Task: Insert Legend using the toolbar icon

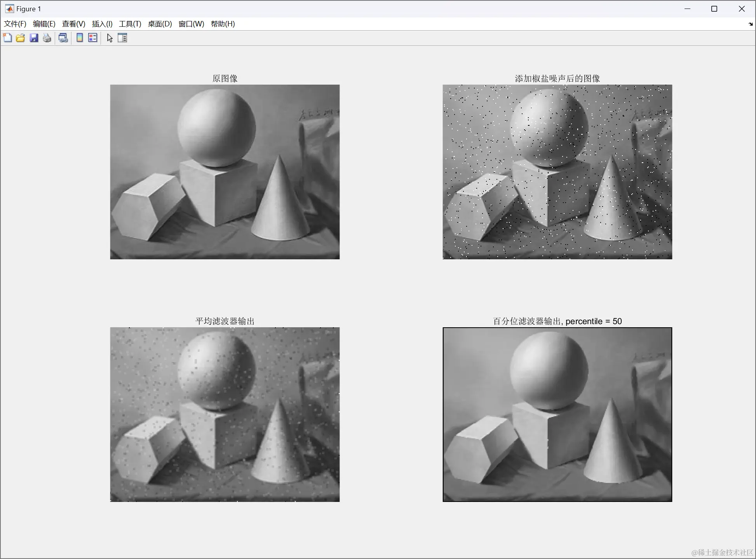Action: [x=93, y=38]
